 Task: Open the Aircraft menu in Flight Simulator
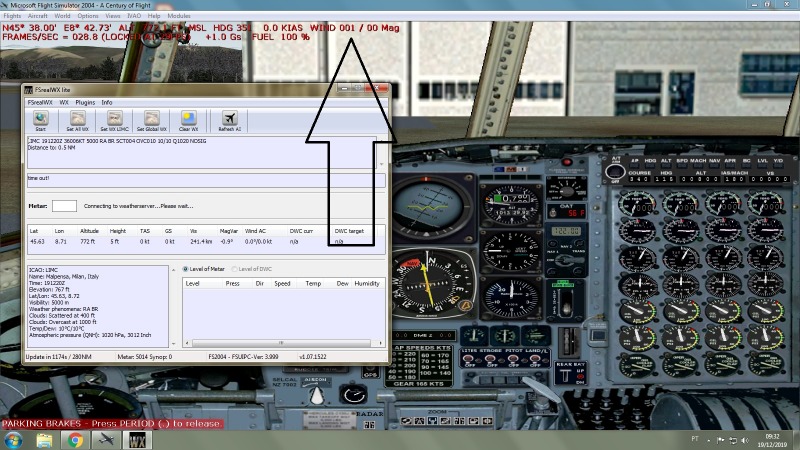37,16
